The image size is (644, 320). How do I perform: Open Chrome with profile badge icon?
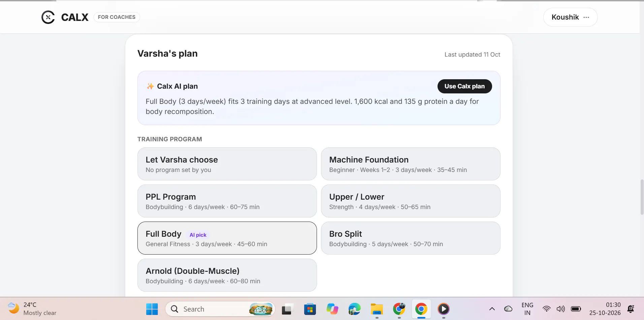tap(399, 309)
